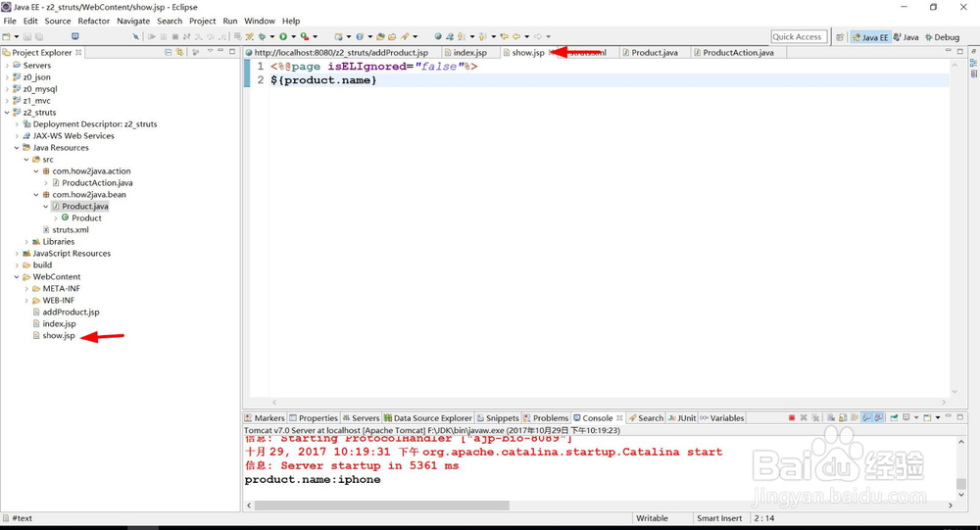
Task: Collapse the z2_struts project node
Action: click(7, 113)
